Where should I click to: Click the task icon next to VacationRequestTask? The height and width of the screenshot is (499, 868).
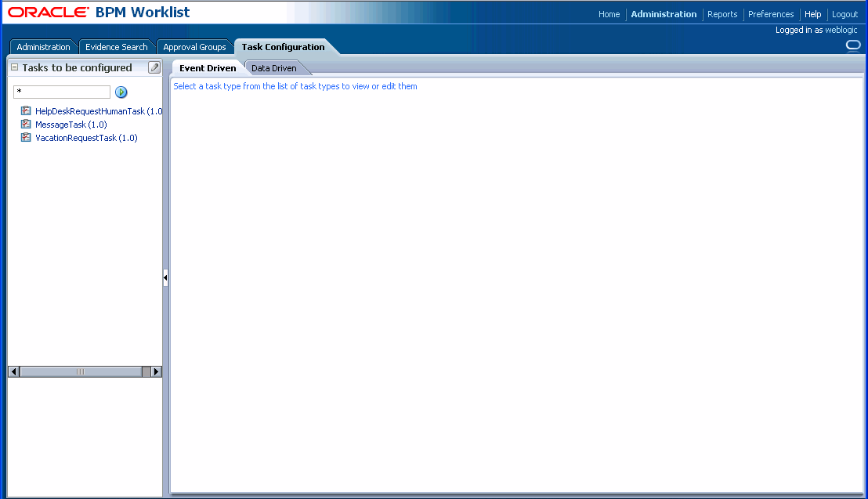click(x=25, y=137)
